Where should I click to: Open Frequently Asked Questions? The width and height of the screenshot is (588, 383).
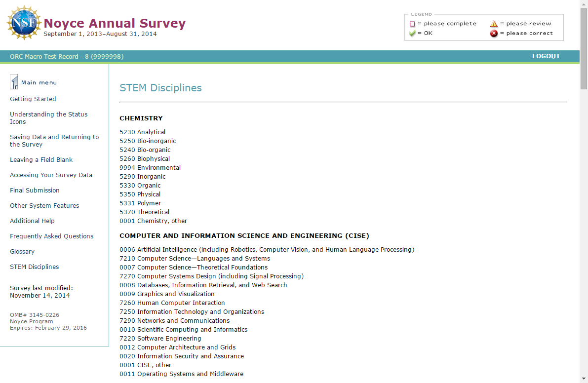click(51, 236)
